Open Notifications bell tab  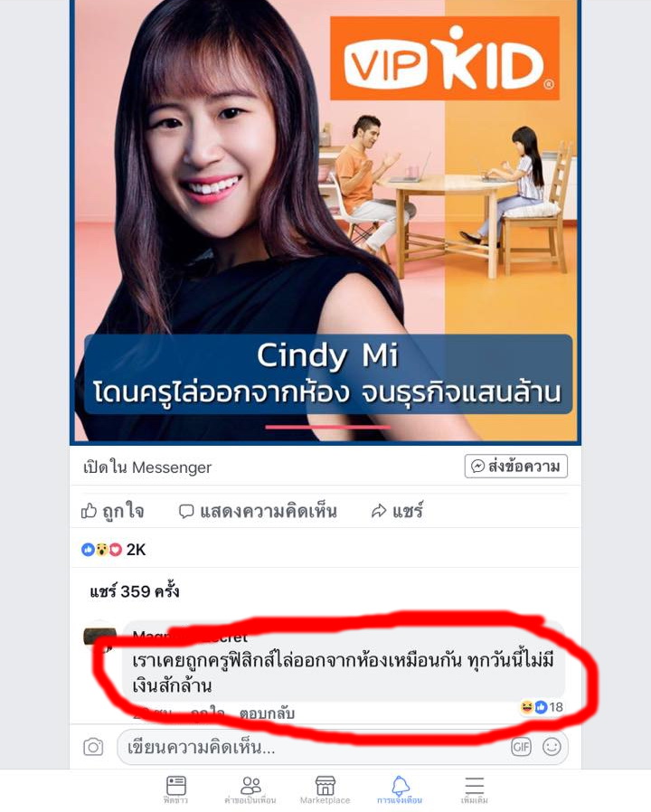pyautogui.click(x=400, y=789)
